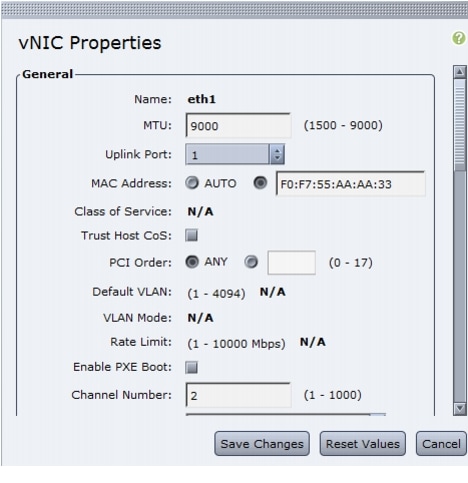Cancel the vNIC Properties dialog
This screenshot has width=468, height=483.
pyautogui.click(x=441, y=444)
